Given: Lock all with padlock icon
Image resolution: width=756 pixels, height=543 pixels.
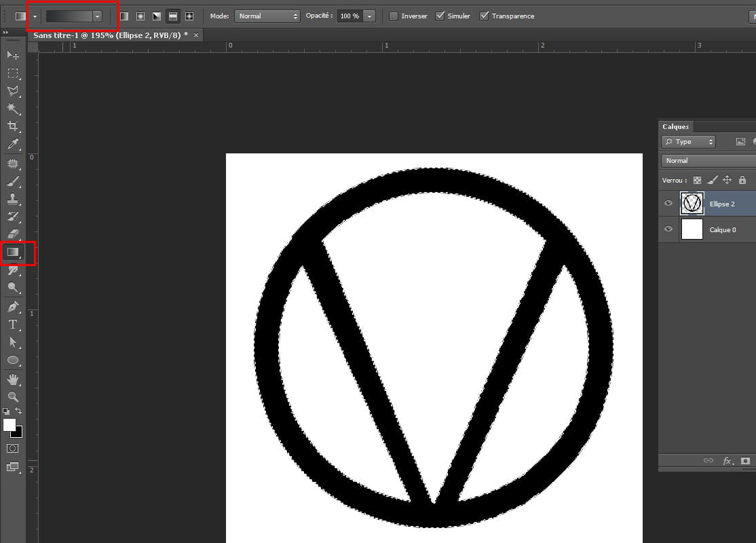Looking at the screenshot, I should click(742, 180).
